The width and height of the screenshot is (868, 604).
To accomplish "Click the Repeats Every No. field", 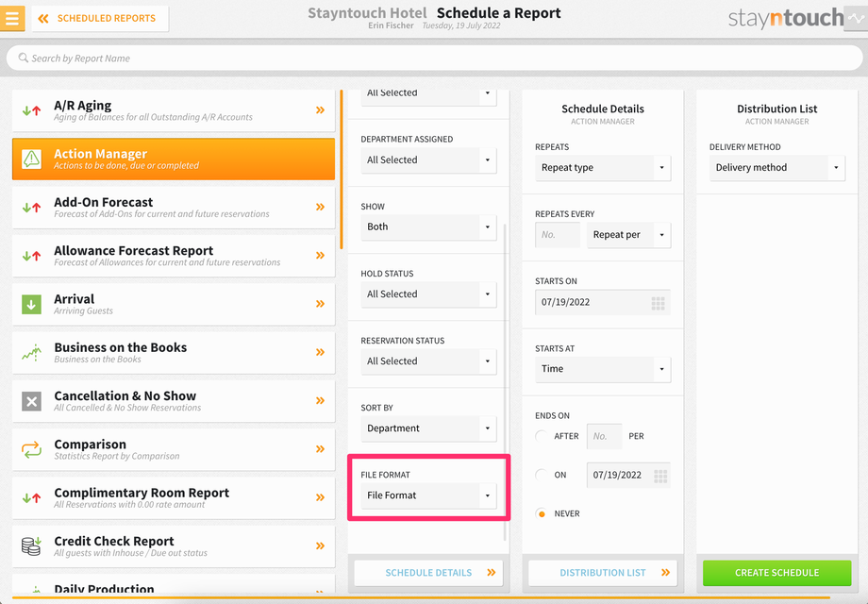I will coord(558,235).
